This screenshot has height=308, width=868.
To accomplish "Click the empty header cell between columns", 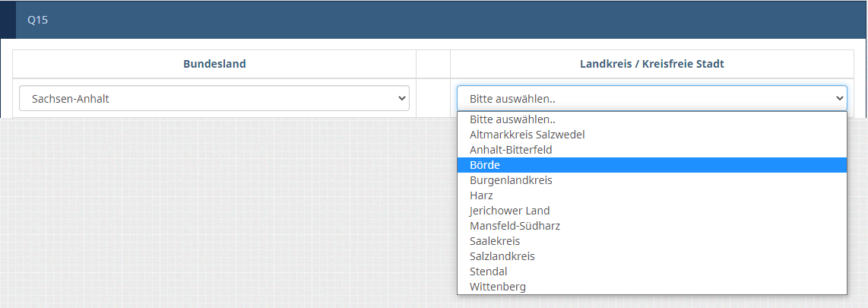I will click(433, 65).
